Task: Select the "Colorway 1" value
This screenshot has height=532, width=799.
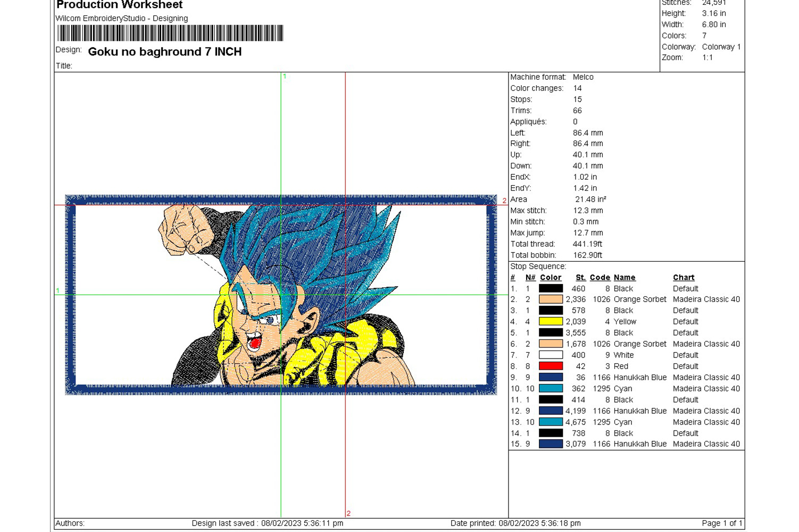Action: (721, 47)
